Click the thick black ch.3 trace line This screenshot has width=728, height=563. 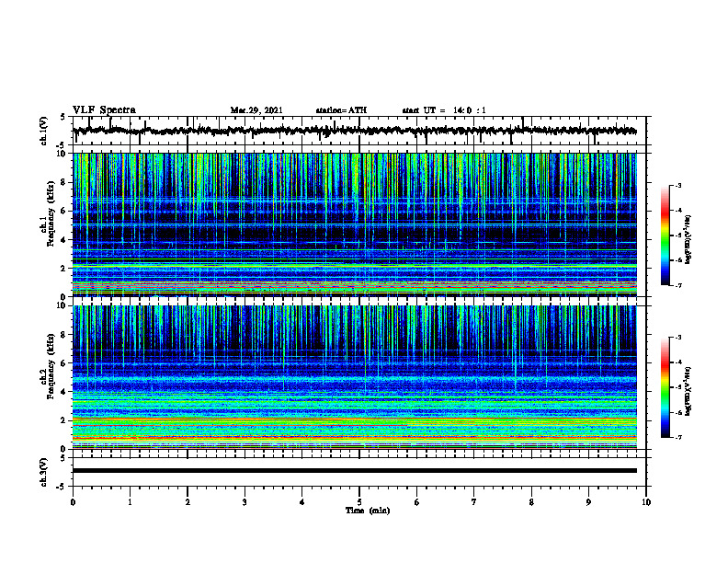point(355,471)
